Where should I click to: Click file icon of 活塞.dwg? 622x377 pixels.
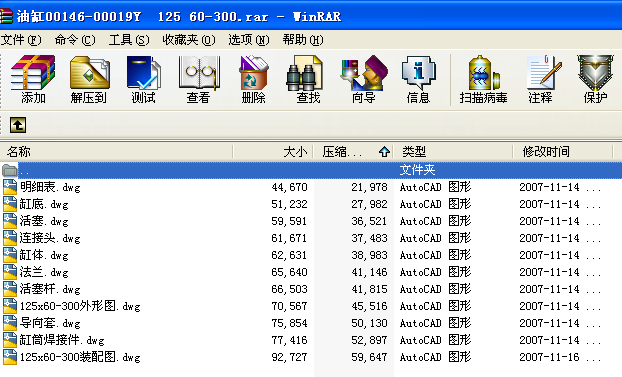[10, 221]
